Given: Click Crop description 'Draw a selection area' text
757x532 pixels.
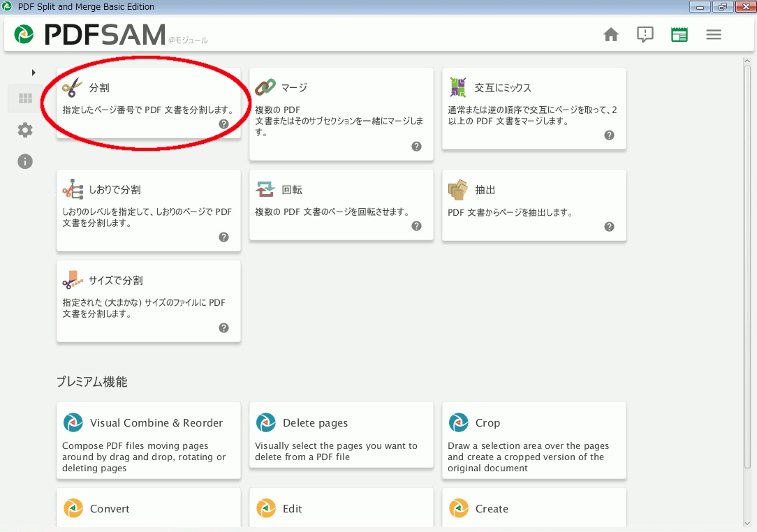Looking at the screenshot, I should point(528,457).
